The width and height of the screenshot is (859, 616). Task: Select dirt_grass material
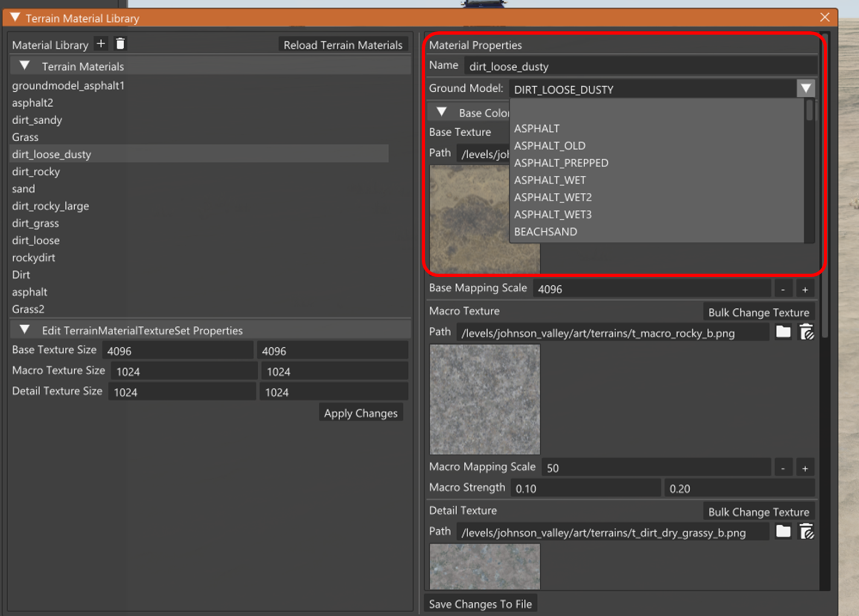tap(35, 223)
